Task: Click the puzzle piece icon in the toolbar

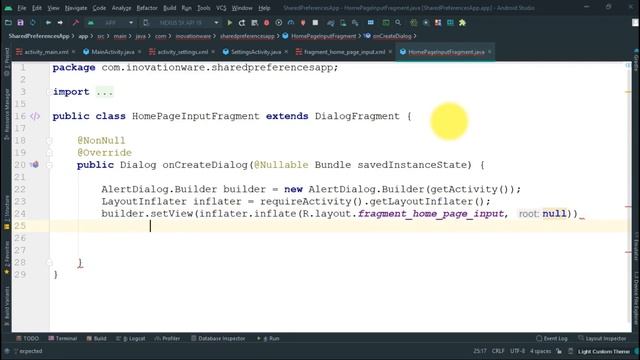Action: [x=462, y=23]
